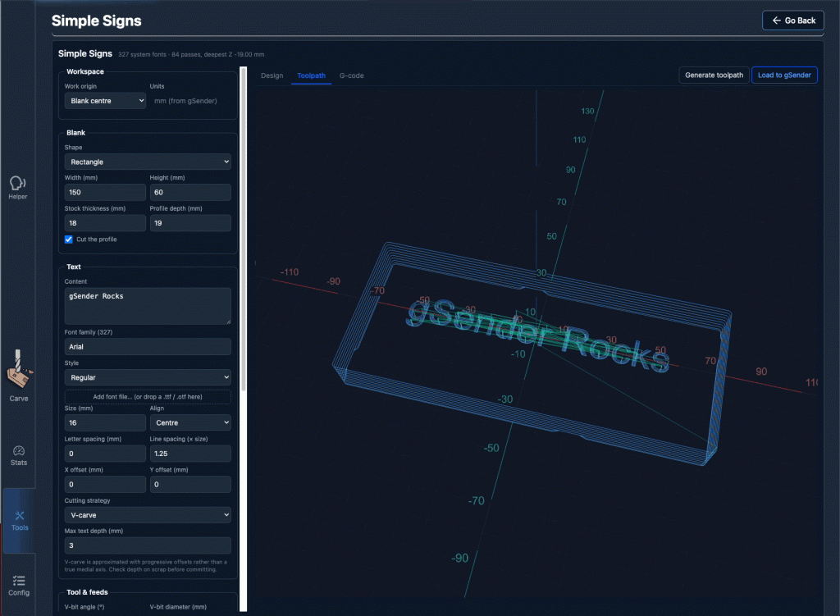Click the Go Back button
The width and height of the screenshot is (840, 616).
tap(793, 21)
